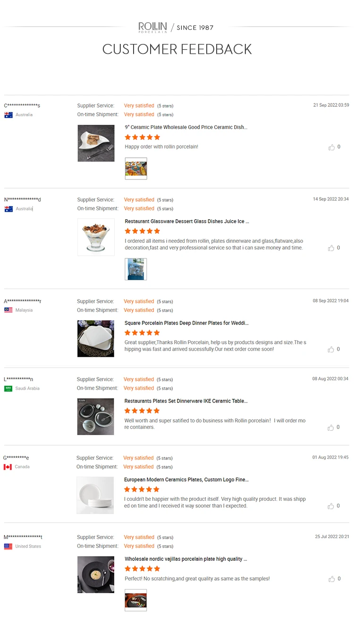Screen dimensions: 354x644
Task: Open "European Modern Ceramics Plates" product link
Action: click(x=186, y=480)
